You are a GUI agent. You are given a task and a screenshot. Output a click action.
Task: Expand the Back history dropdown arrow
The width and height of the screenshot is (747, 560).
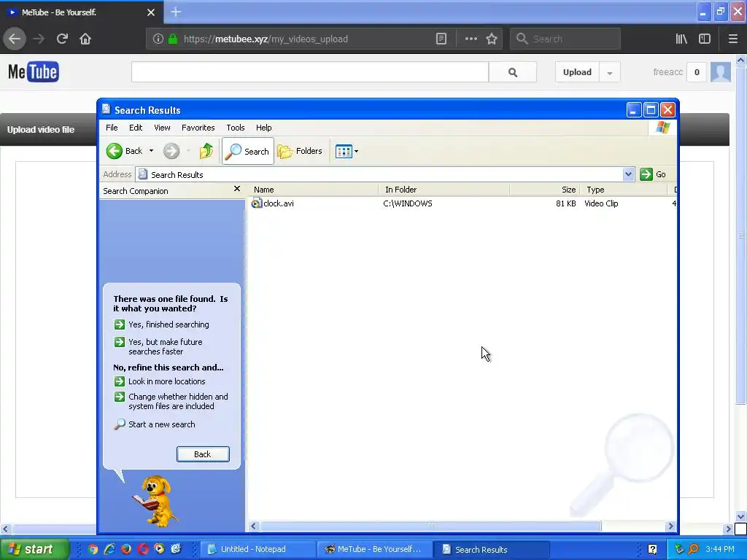point(151,151)
